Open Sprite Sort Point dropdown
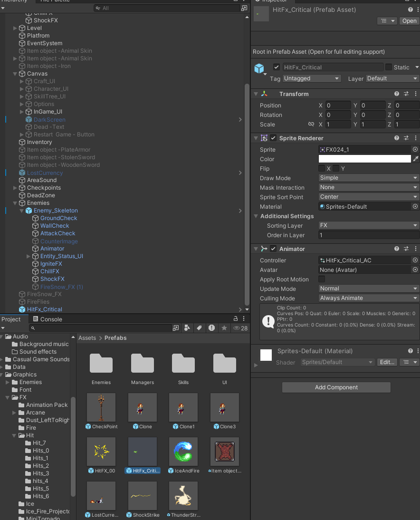Screen dimensions: 420x520 point(369,197)
